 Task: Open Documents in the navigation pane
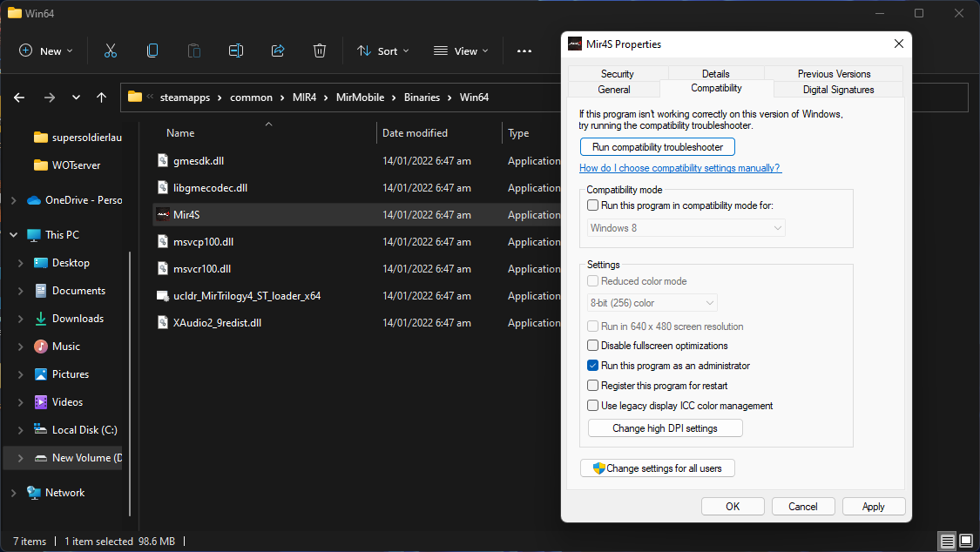pos(78,290)
